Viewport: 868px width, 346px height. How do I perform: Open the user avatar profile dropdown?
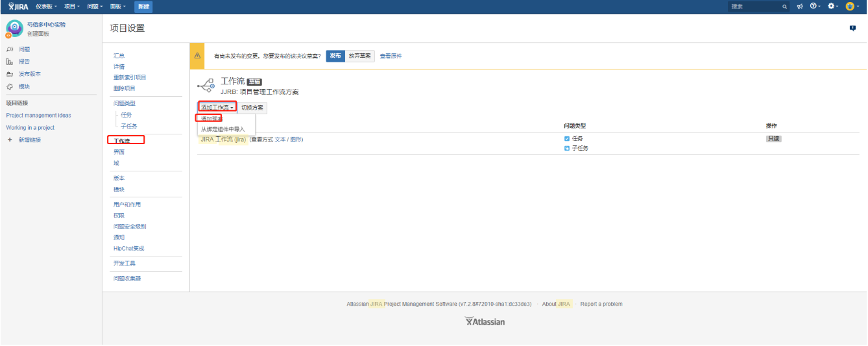pyautogui.click(x=851, y=6)
